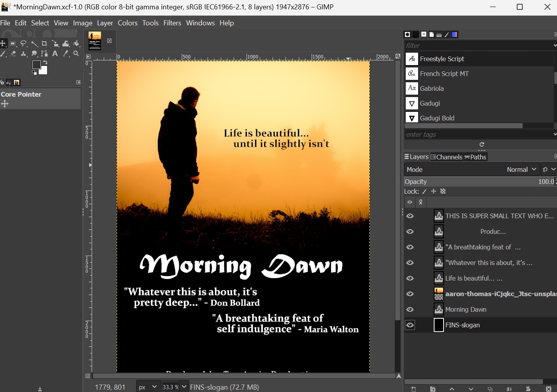This screenshot has height=392, width=557.
Task: Switch to the Paths tab
Action: coord(475,157)
